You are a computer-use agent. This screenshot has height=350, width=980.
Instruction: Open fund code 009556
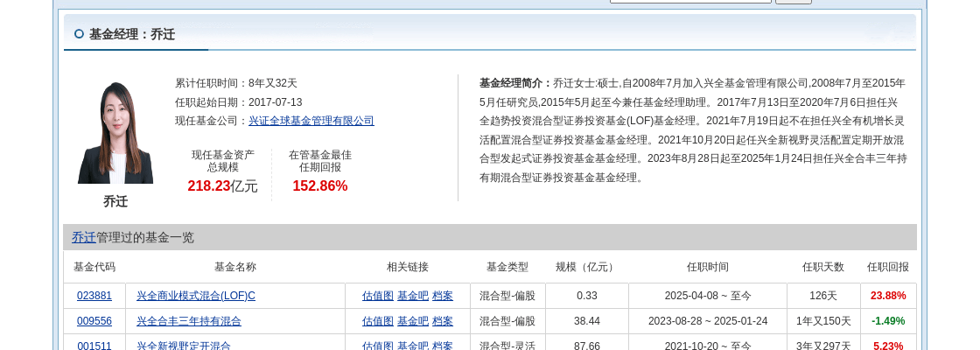94,321
